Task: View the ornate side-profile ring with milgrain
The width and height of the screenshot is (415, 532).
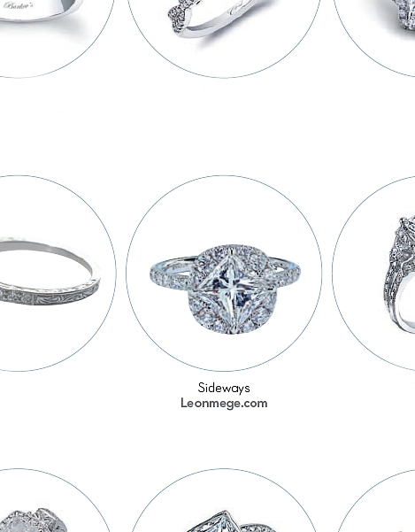Action: coord(373,274)
